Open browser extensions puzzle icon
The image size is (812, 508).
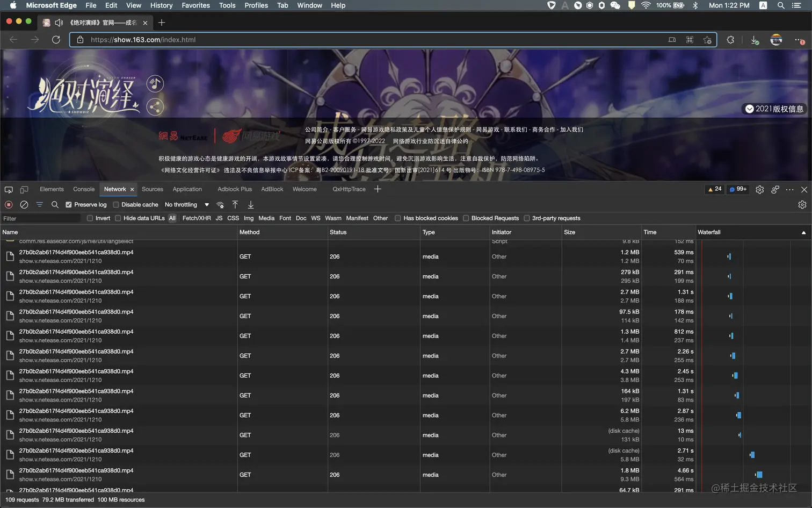point(730,40)
